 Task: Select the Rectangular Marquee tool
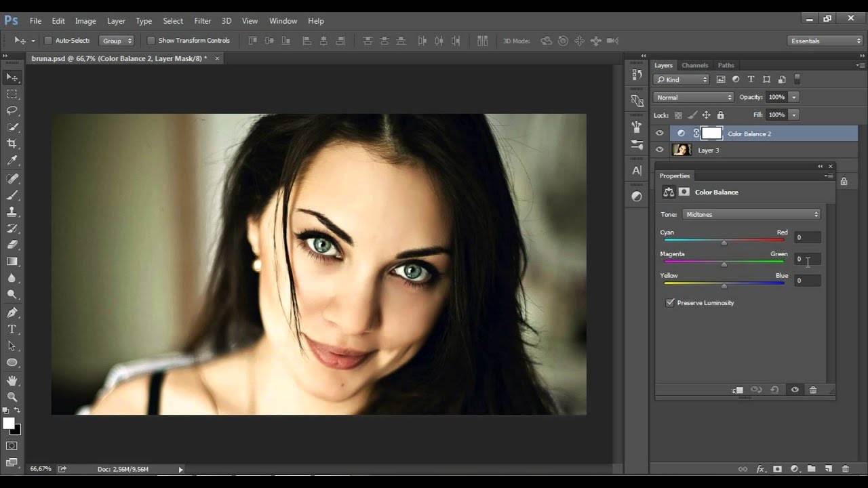(x=12, y=94)
